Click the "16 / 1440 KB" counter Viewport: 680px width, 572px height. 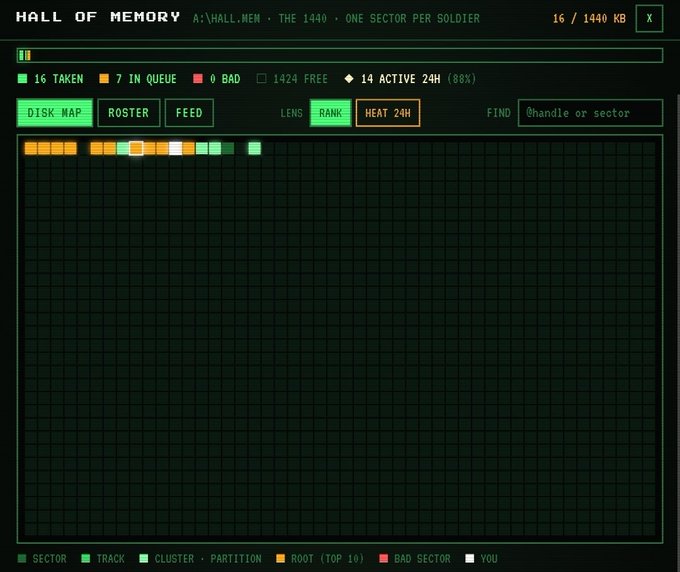click(x=589, y=19)
